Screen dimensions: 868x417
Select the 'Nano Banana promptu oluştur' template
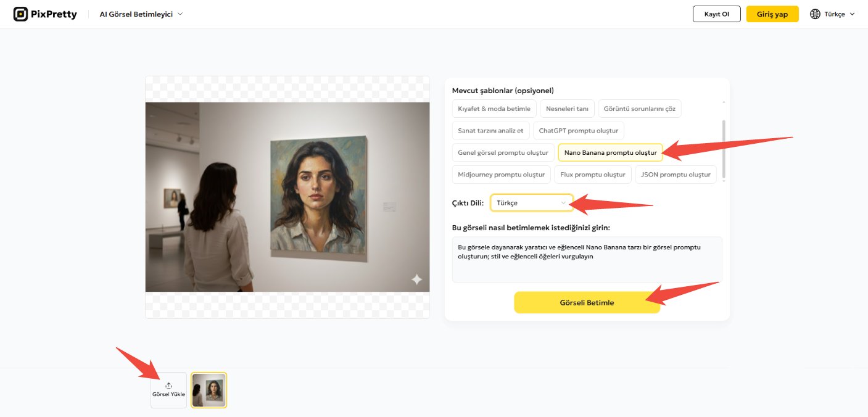610,152
